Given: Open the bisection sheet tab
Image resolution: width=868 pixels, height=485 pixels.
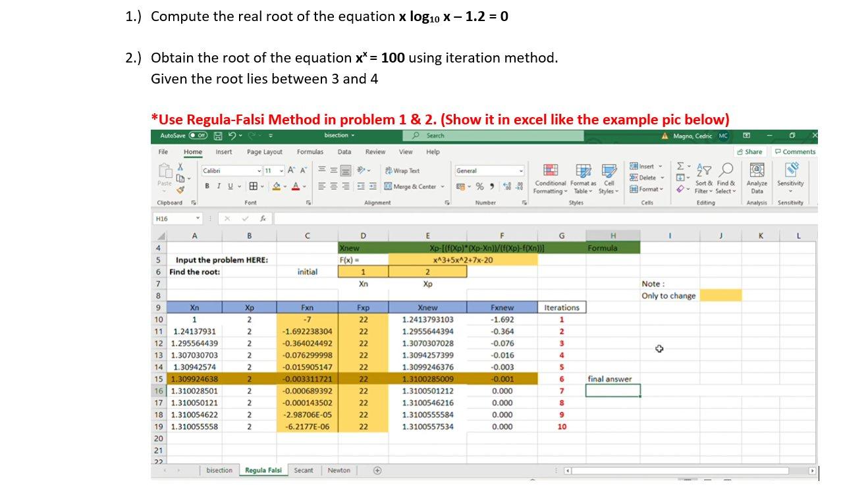Looking at the screenshot, I should (219, 470).
